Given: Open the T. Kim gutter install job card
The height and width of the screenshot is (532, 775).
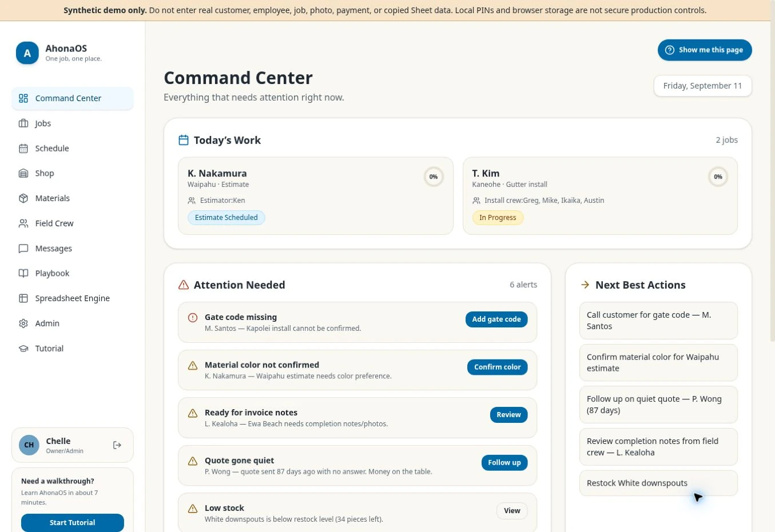Looking at the screenshot, I should [x=600, y=196].
